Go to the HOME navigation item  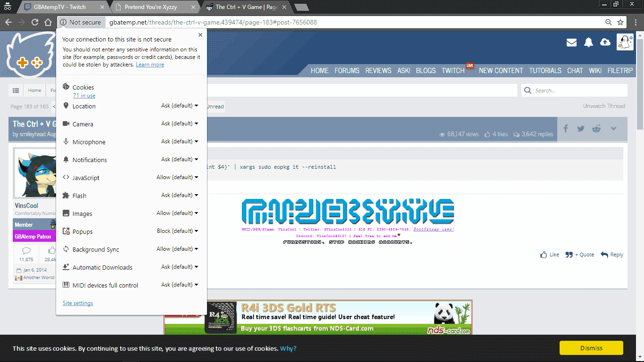point(320,71)
